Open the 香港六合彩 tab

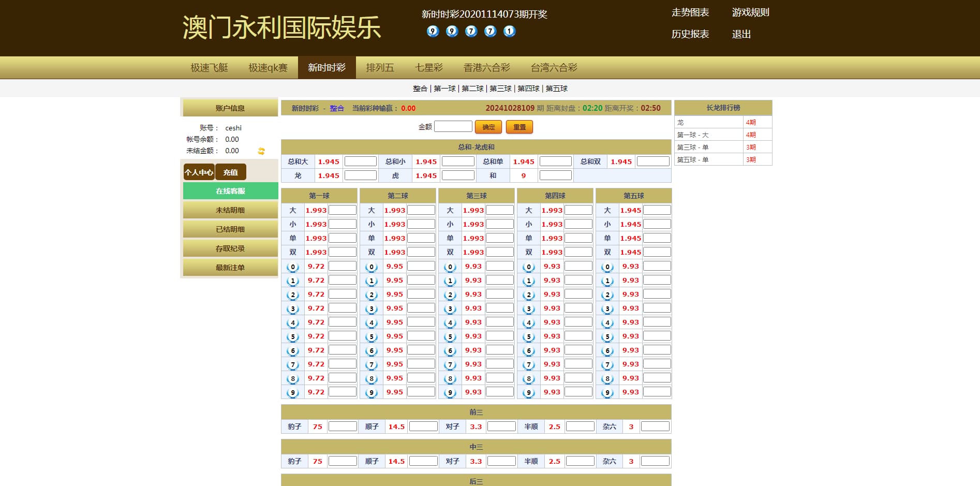[x=486, y=68]
